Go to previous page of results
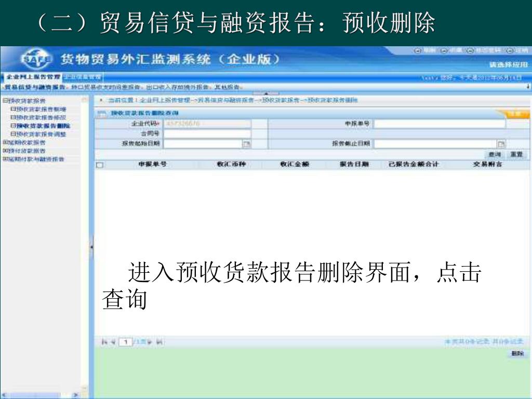Image resolution: width=532 pixels, height=399 pixels. (113, 342)
